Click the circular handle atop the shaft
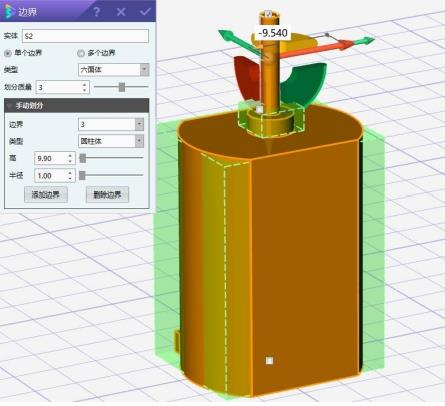This screenshot has height=406, width=445. [x=269, y=13]
